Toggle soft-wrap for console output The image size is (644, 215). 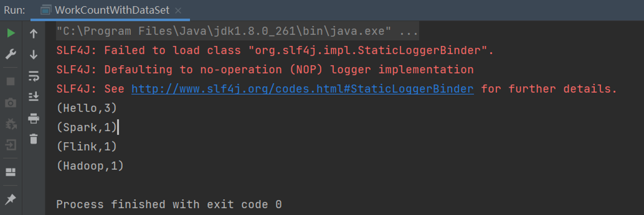click(33, 76)
